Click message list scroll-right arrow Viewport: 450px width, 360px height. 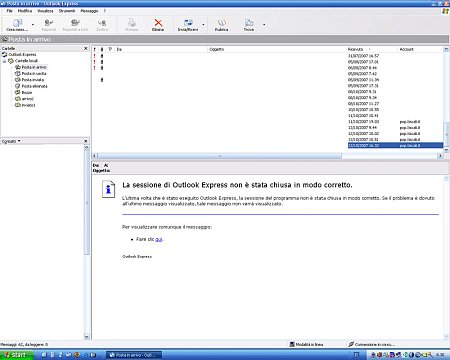click(x=440, y=156)
